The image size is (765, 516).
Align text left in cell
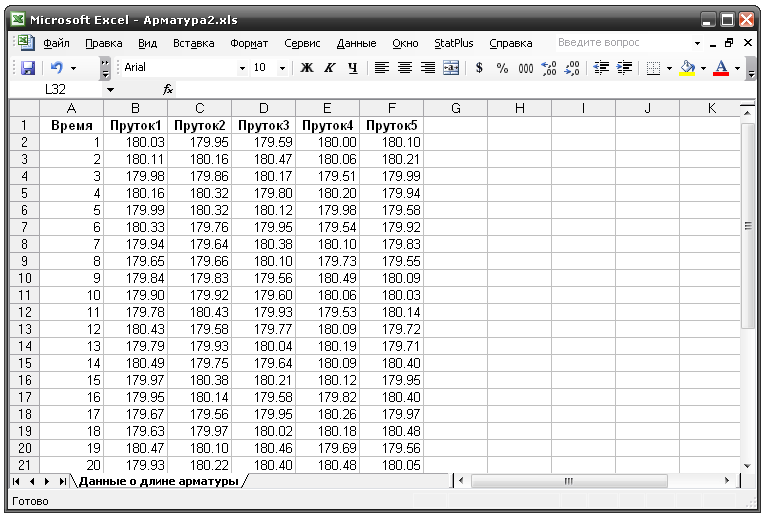[382, 68]
